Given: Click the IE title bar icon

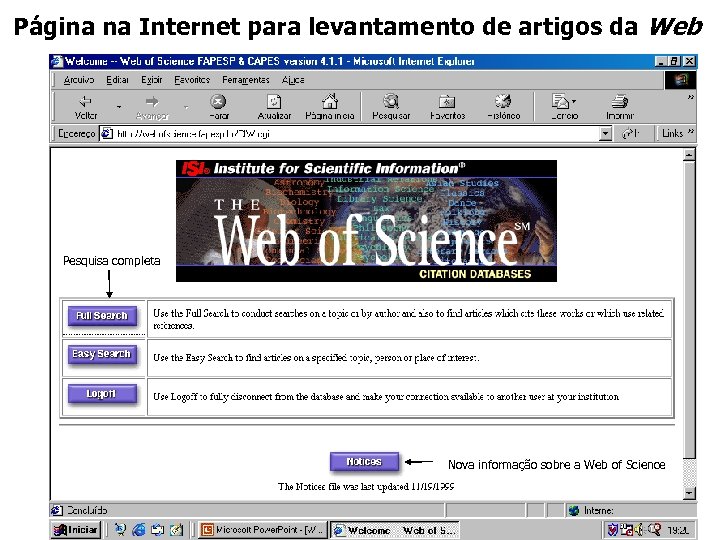Looking at the screenshot, I should click(57, 61).
